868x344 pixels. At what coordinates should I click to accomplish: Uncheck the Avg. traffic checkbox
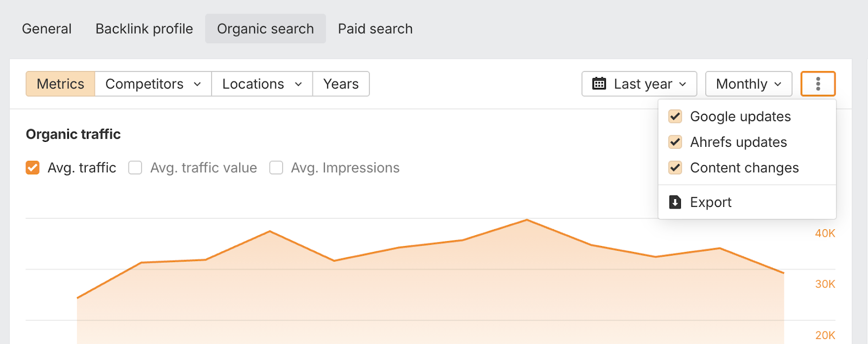[33, 168]
